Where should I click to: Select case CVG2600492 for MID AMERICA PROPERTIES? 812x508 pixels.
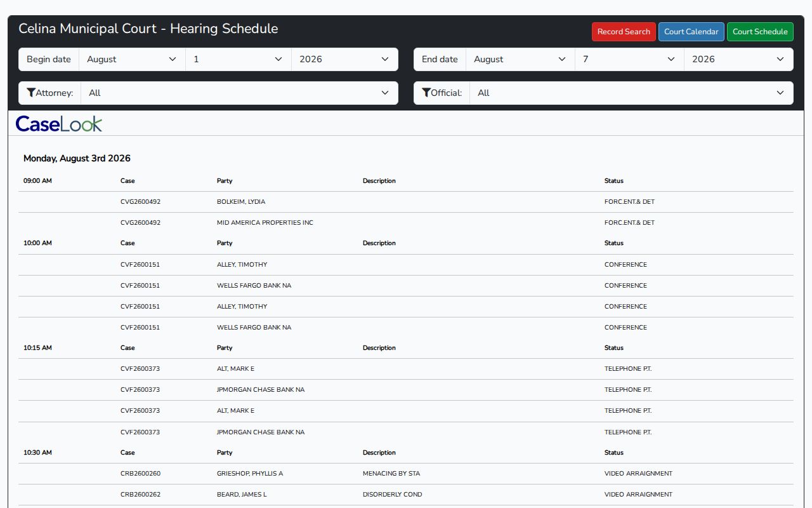(x=140, y=223)
